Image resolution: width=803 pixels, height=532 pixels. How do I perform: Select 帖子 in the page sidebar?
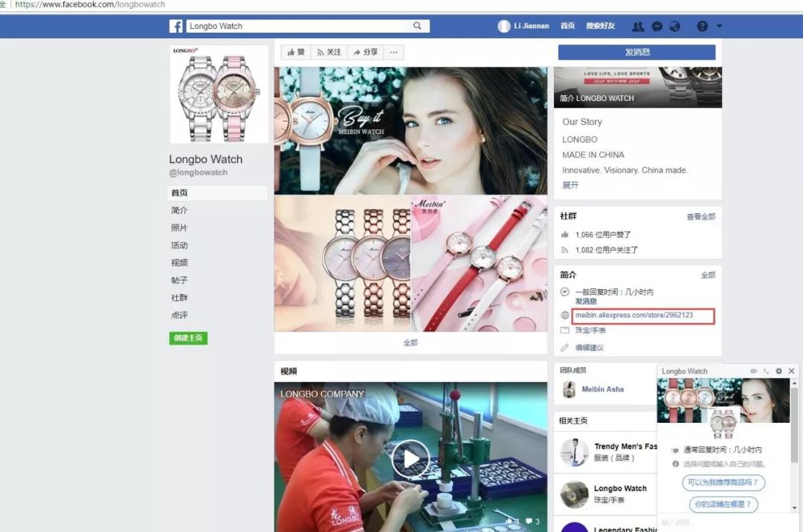coord(180,280)
